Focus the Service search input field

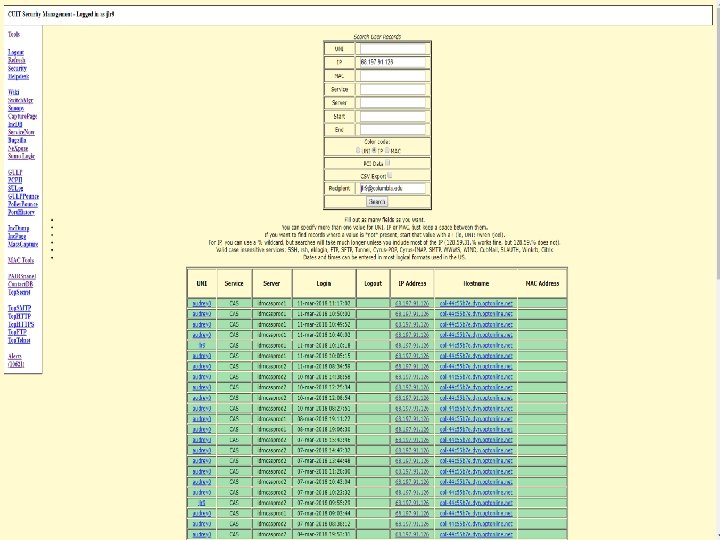pos(393,89)
